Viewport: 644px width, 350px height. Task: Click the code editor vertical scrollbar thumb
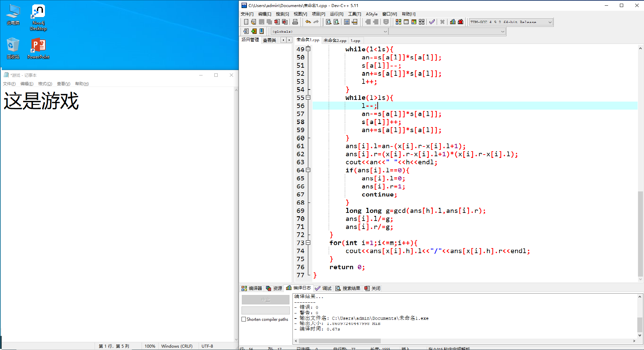(x=640, y=234)
